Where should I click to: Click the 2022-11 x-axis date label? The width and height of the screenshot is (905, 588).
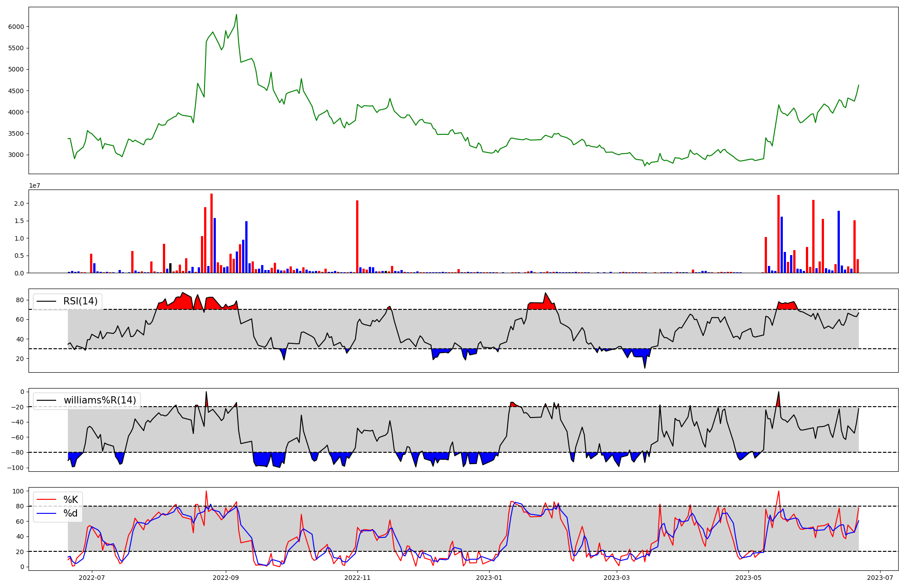tap(357, 578)
